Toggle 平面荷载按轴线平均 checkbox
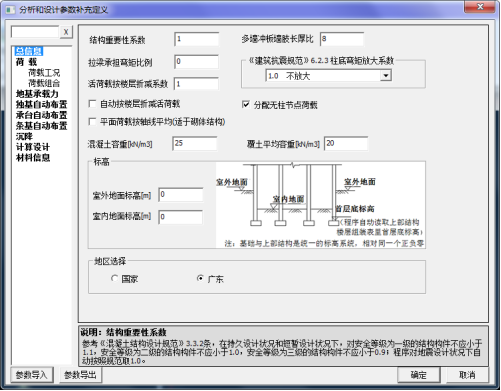The image size is (501, 391). coord(92,122)
